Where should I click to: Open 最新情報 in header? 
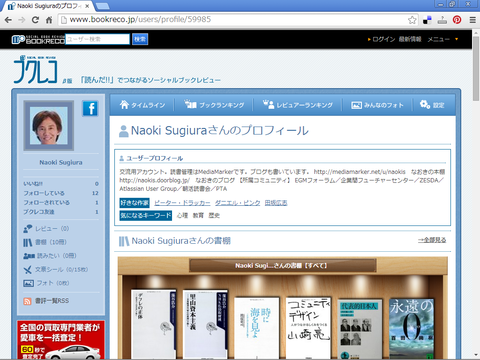coord(410,39)
